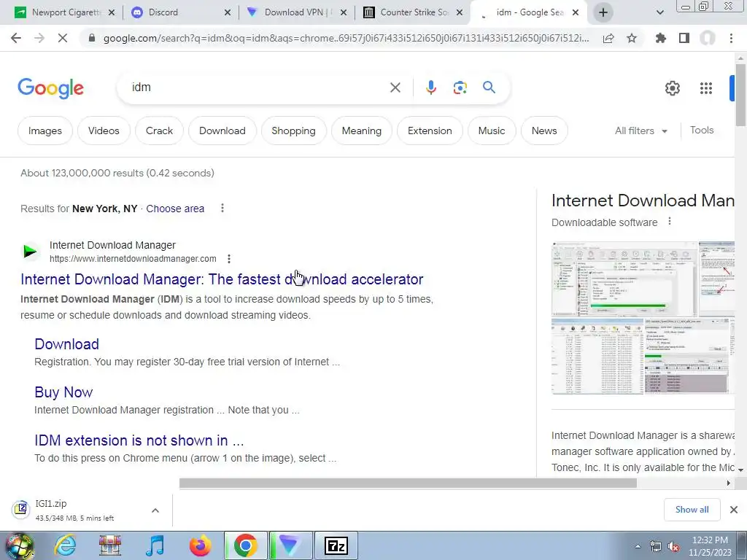Open the Extensions puzzle icon
The image size is (747, 560).
click(x=661, y=38)
